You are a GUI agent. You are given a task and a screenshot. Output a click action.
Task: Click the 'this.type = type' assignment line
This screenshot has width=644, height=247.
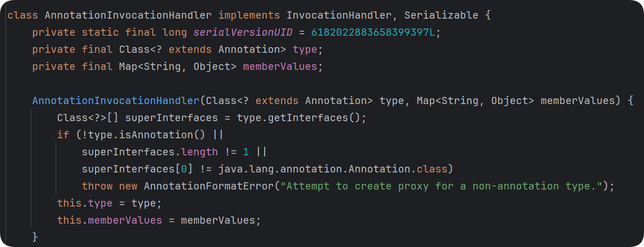coord(110,203)
